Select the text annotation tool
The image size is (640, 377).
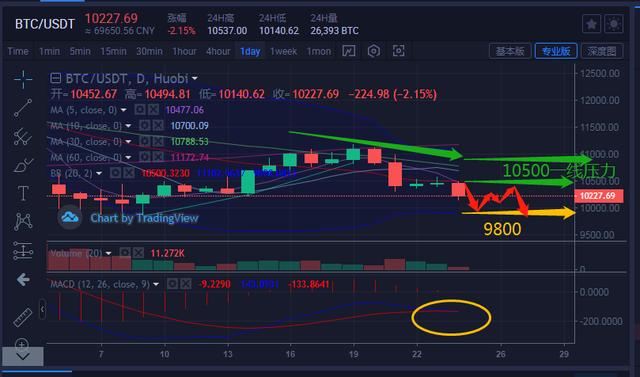pos(23,193)
